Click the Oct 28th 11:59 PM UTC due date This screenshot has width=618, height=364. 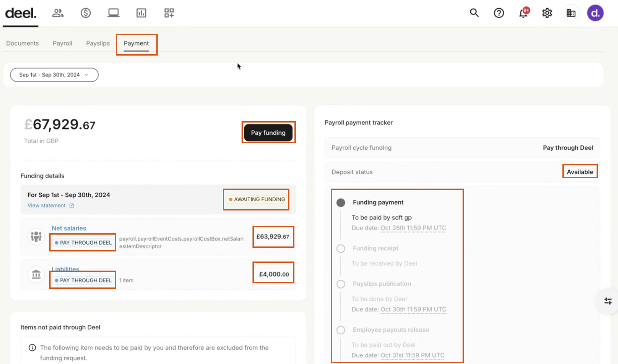pos(413,228)
